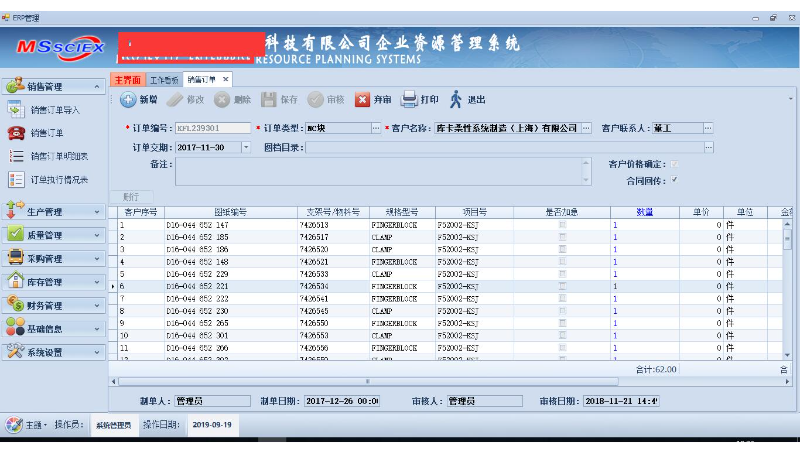The width and height of the screenshot is (800, 453).
Task: Toggle the 客户价格确定 checkbox
Action: 674,164
